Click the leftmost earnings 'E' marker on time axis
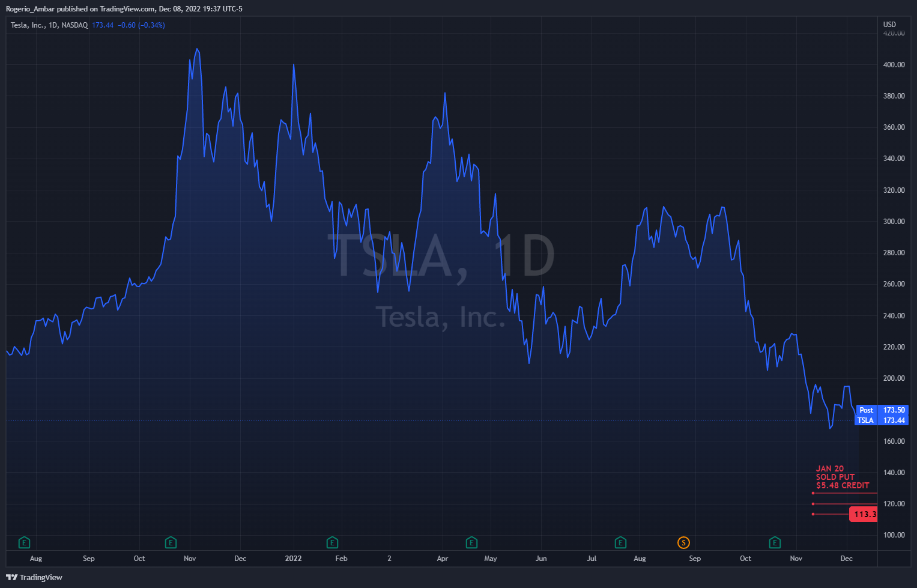 24,543
